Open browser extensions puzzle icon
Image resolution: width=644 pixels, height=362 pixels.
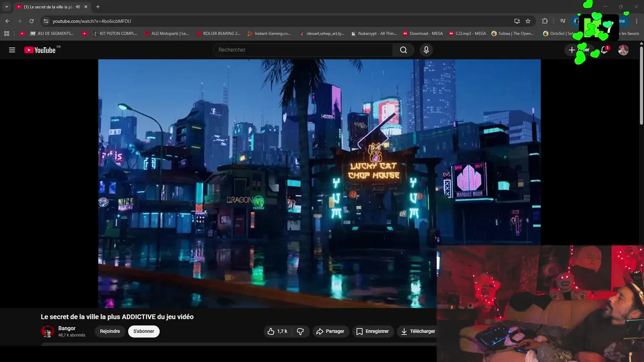(x=545, y=21)
